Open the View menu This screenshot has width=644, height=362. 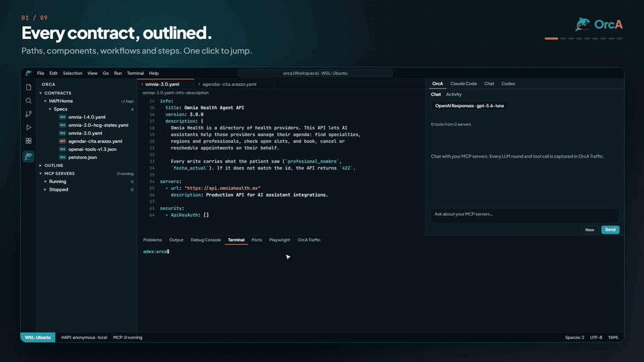pos(92,73)
